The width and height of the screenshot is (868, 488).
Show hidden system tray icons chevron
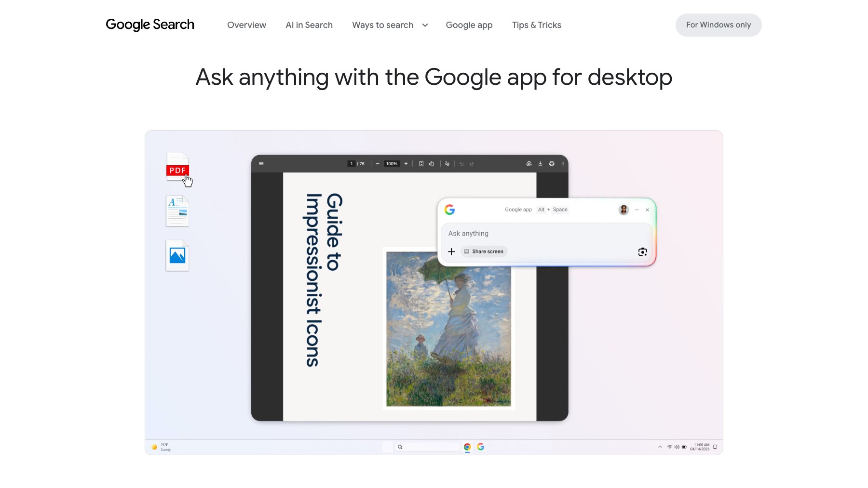click(660, 447)
